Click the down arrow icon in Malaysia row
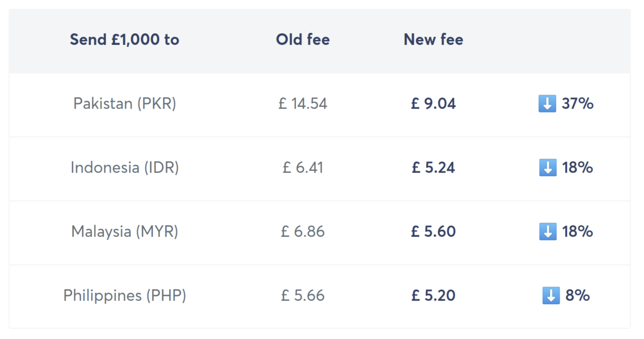Viewport: 644px width, 339px height. 547,232
